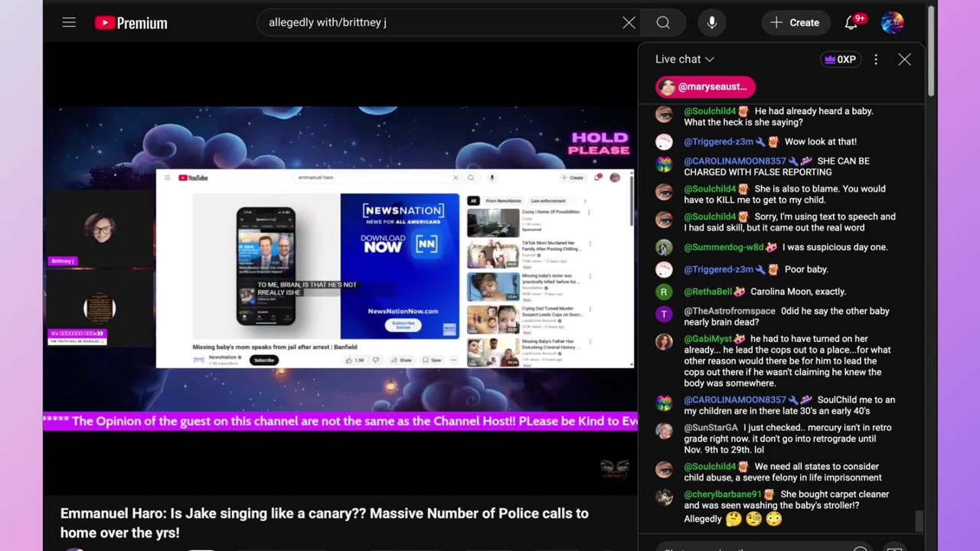980x551 pixels.
Task: Click @Summerdog-w8d author name
Action: point(724,247)
